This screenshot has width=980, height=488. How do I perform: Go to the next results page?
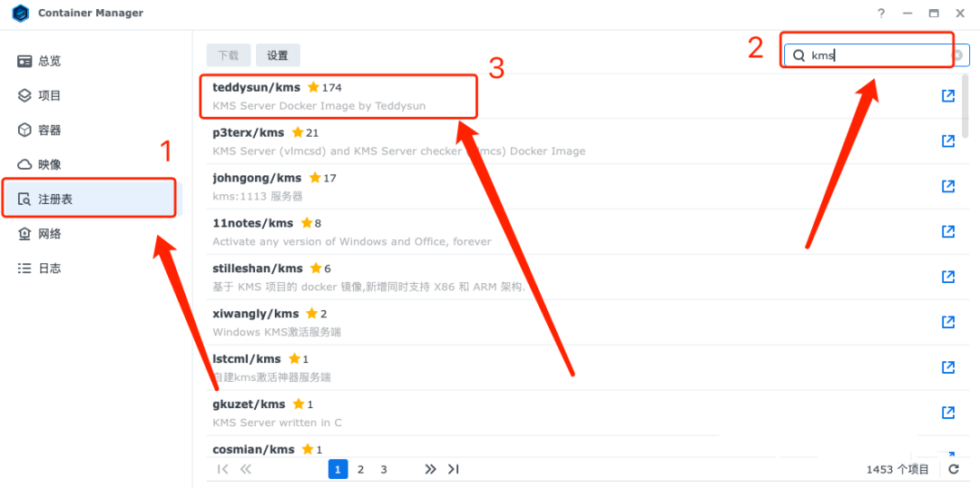430,469
